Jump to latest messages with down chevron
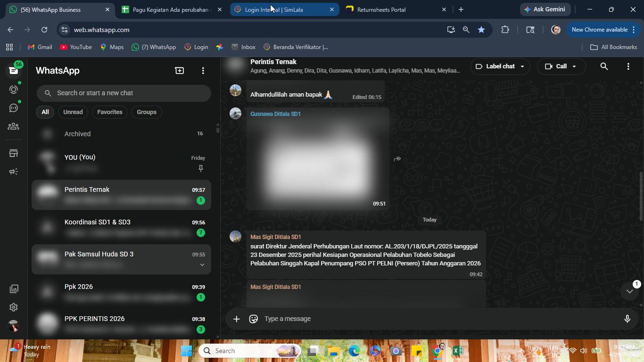The width and height of the screenshot is (644, 362). point(629,291)
